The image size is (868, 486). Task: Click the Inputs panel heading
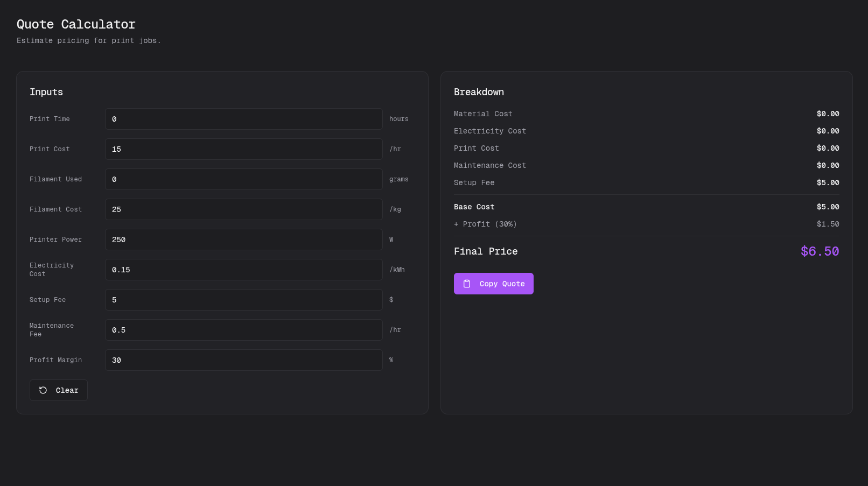46,92
